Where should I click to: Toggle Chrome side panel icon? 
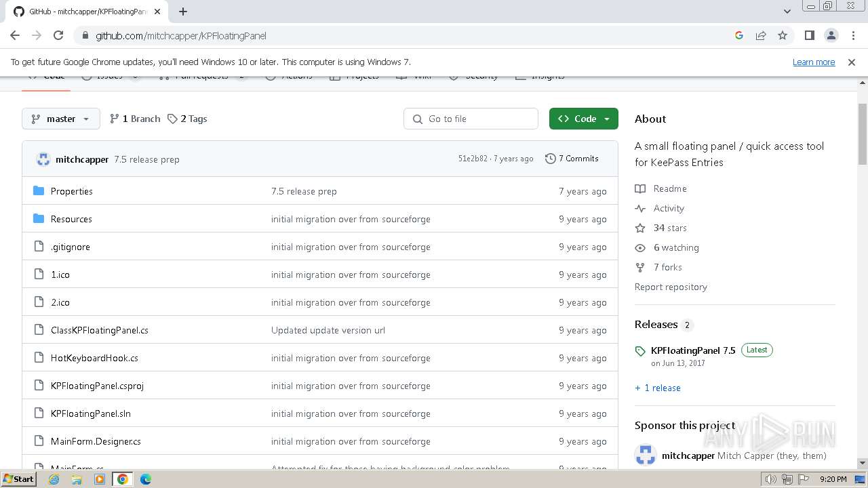click(809, 35)
